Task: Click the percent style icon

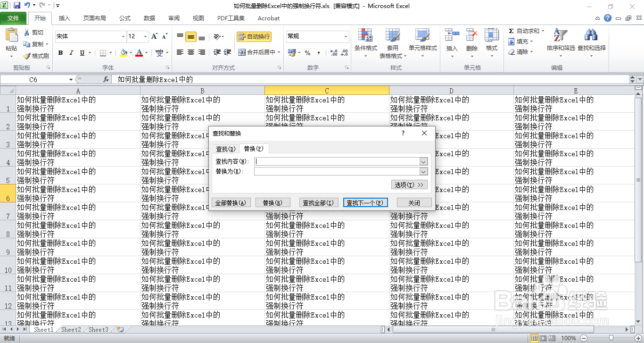Action: (x=307, y=53)
